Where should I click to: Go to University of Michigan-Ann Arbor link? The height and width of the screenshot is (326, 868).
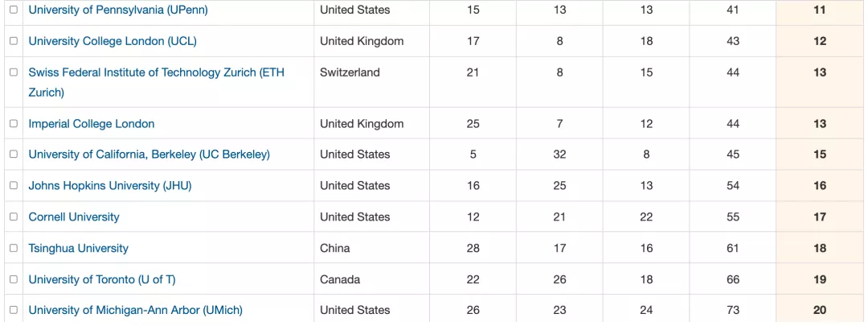point(136,310)
